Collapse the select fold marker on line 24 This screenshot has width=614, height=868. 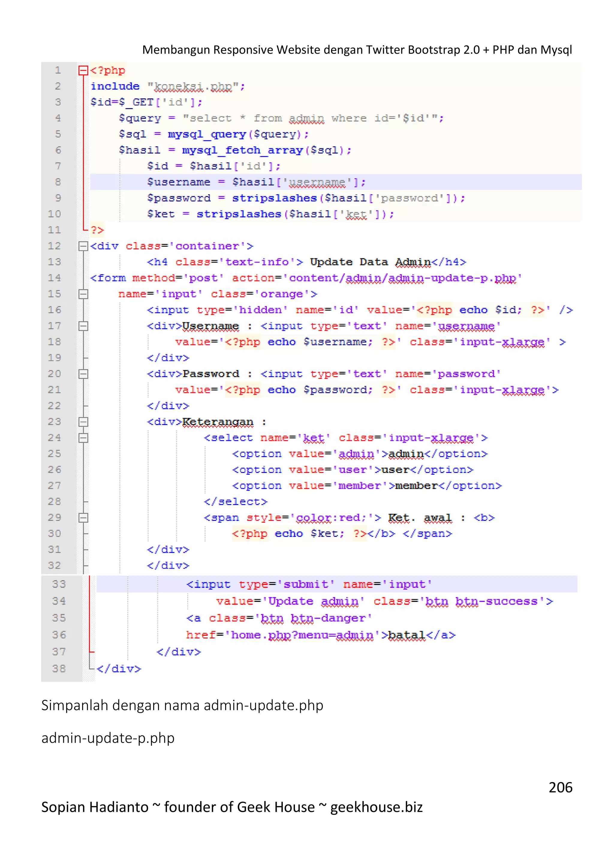[x=83, y=438]
